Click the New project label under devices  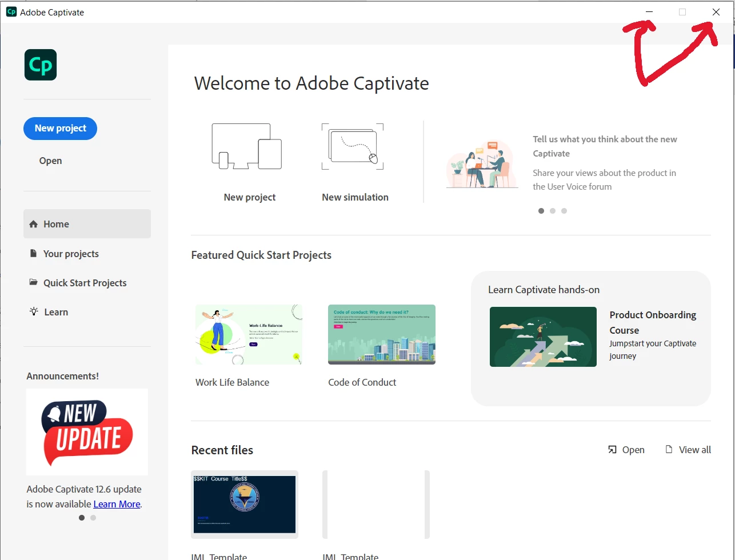click(250, 197)
